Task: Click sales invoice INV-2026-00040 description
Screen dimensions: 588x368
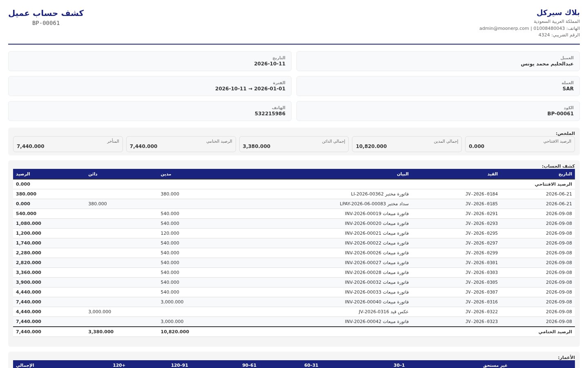Action: click(376, 302)
